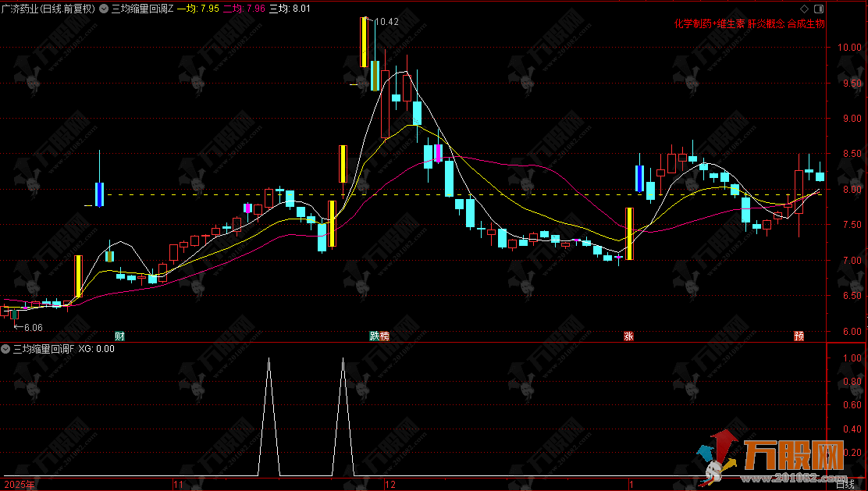Open the 合成生物 concept link
This screenshot has width=868, height=491.
806,23
